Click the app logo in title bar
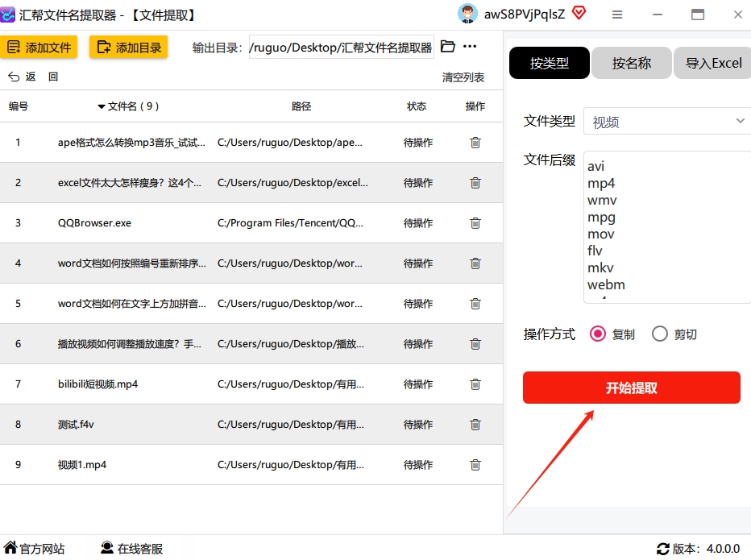The width and height of the screenshot is (751, 560). click(x=8, y=15)
